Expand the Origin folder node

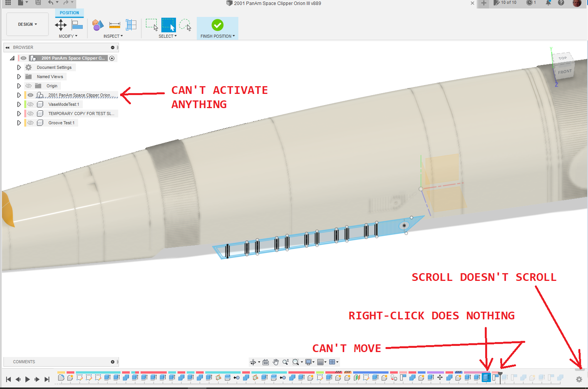tap(19, 86)
